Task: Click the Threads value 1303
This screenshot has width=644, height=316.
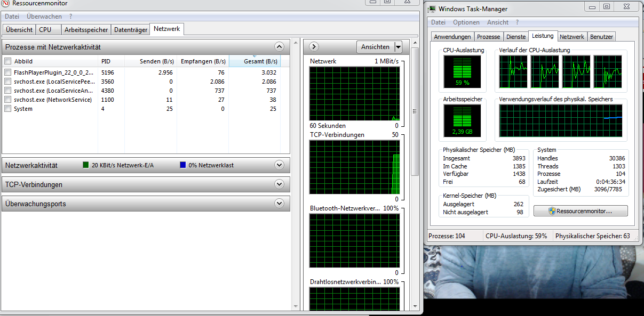Action: tap(618, 166)
